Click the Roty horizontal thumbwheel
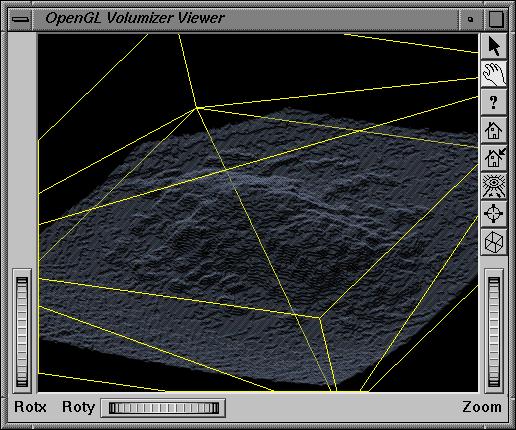Screen dimensions: 516x430 click(163, 408)
